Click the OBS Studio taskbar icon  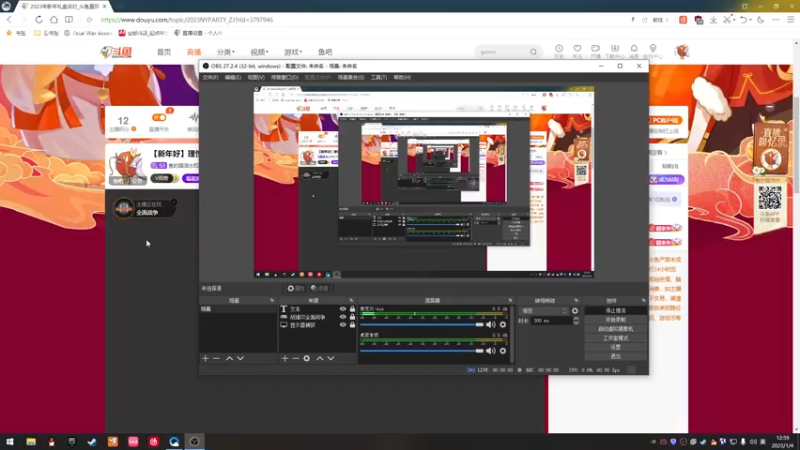point(194,442)
